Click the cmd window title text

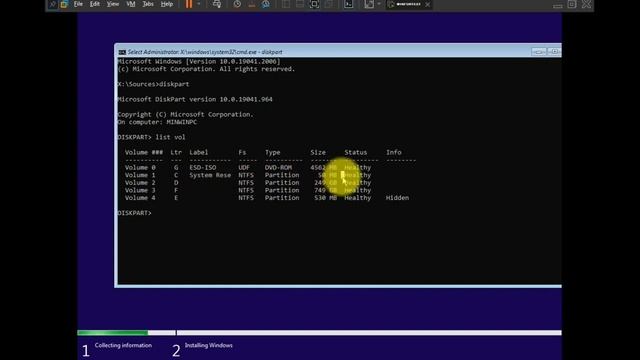tap(205, 52)
